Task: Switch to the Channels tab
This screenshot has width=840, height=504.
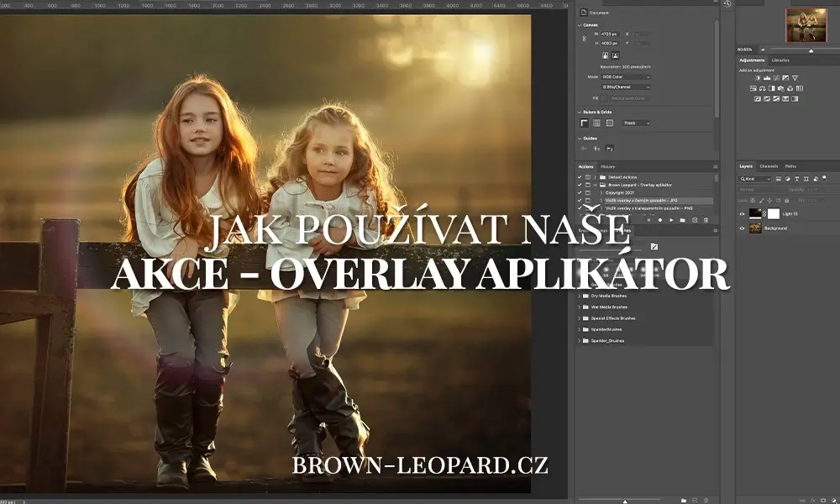Action: point(769,166)
